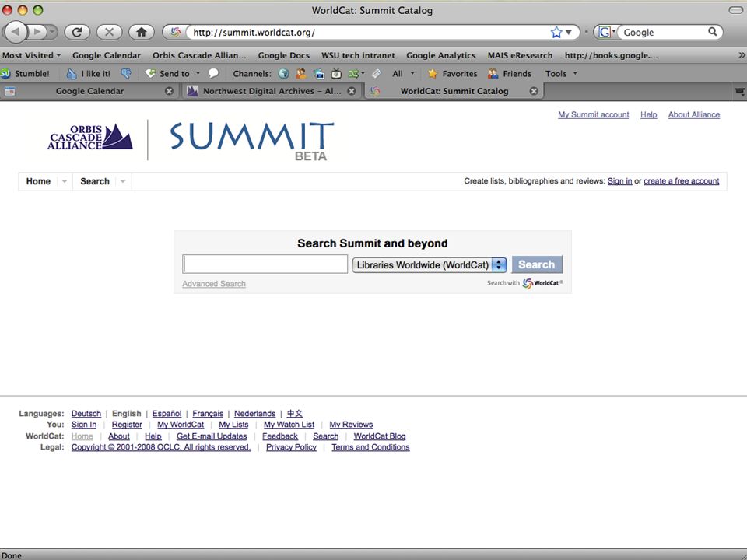The image size is (747, 560).
Task: Click the StumbleUpon Send to button
Action: coord(168,73)
